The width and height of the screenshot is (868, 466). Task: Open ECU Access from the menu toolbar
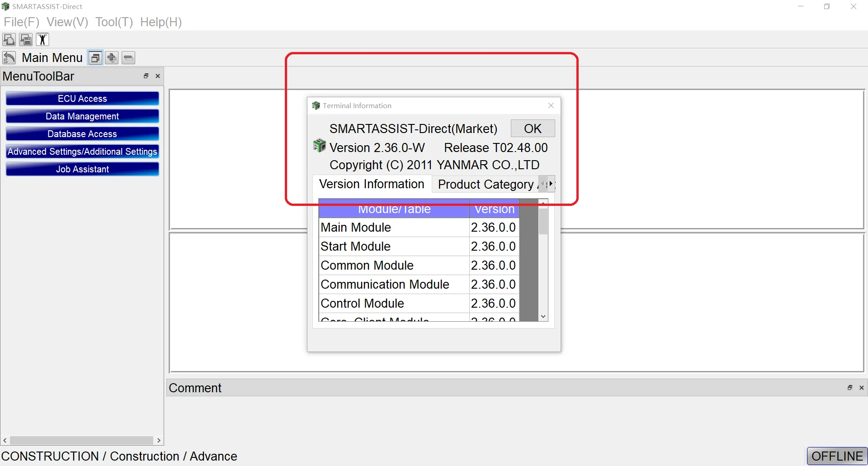point(82,99)
